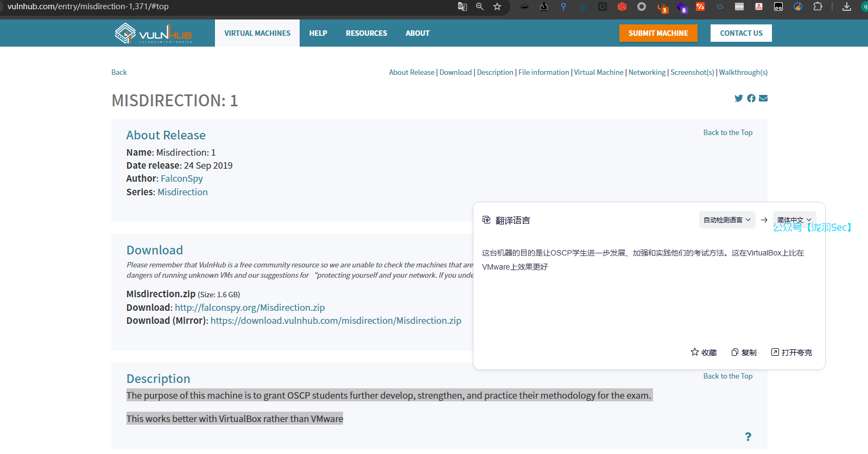The image size is (868, 454).
Task: Click the Google Translate icon in address bar
Action: [462, 7]
